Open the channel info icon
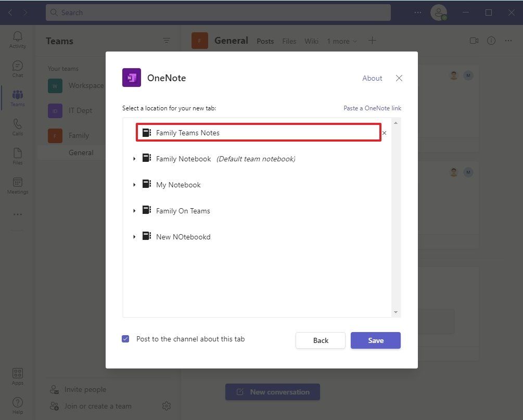 tap(490, 40)
